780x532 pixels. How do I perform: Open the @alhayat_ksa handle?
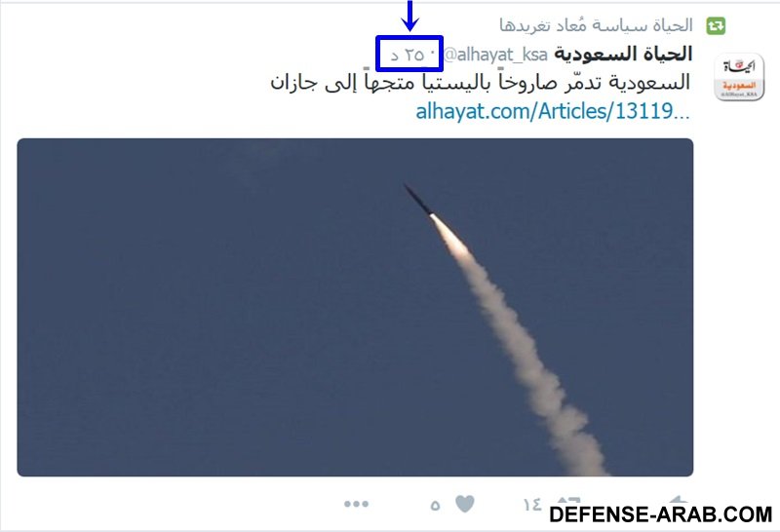point(495,55)
